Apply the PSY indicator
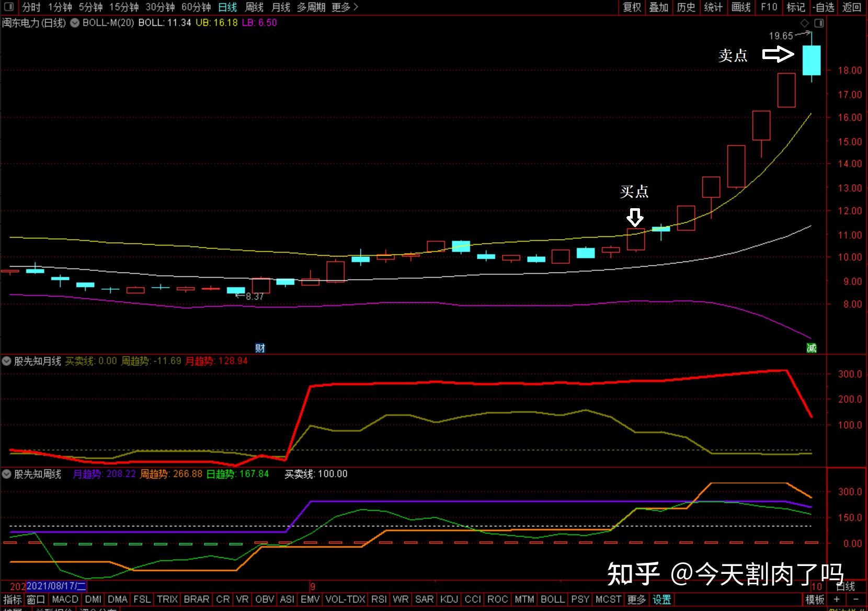868x611 pixels. pyautogui.click(x=580, y=599)
